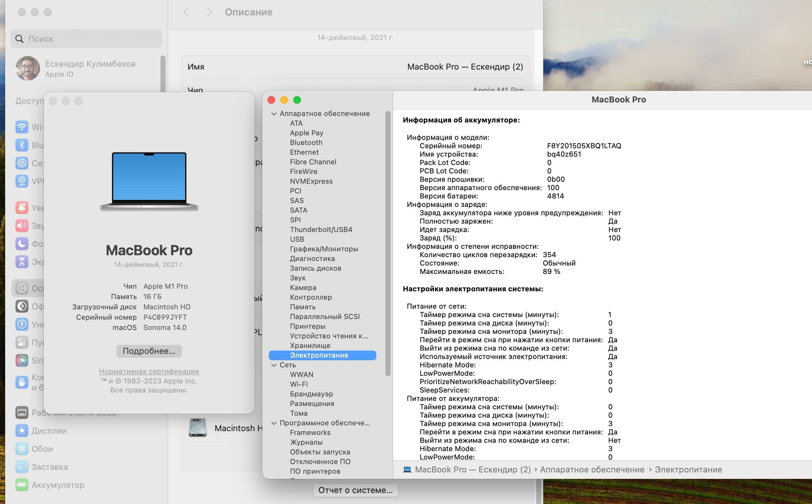Open Bluetooth icon in System Settings sidebar
812x504 pixels.
pyautogui.click(x=22, y=145)
